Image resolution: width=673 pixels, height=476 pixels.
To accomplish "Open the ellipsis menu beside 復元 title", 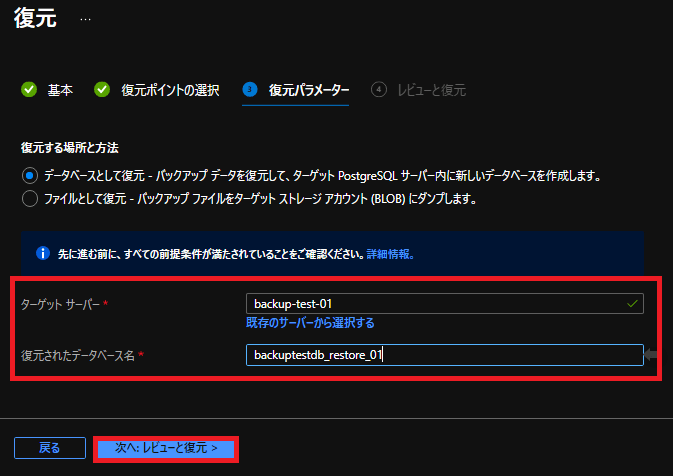I will (x=85, y=20).
